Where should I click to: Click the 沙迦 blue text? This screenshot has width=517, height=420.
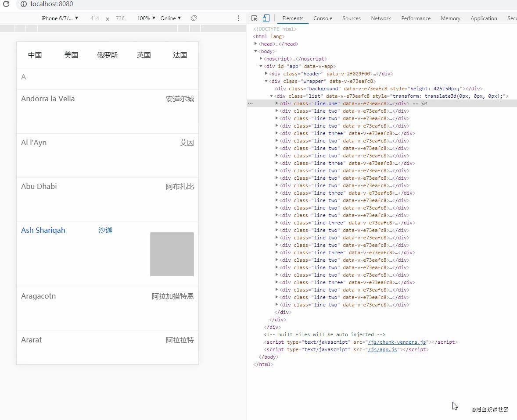pyautogui.click(x=105, y=230)
